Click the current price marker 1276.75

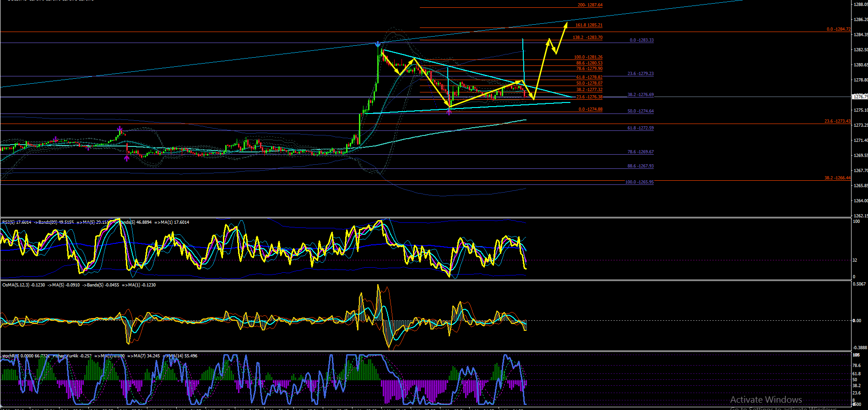point(860,97)
